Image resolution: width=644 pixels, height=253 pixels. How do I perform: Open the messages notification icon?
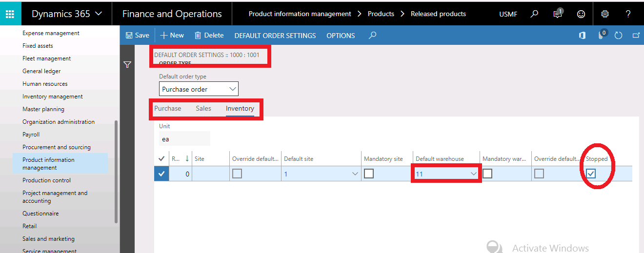(558, 14)
